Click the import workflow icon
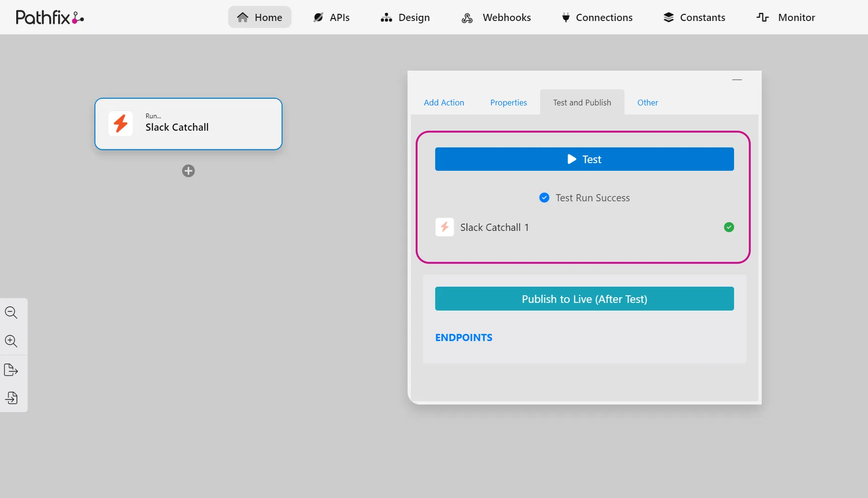Screen dimensions: 868x498 (11, 398)
